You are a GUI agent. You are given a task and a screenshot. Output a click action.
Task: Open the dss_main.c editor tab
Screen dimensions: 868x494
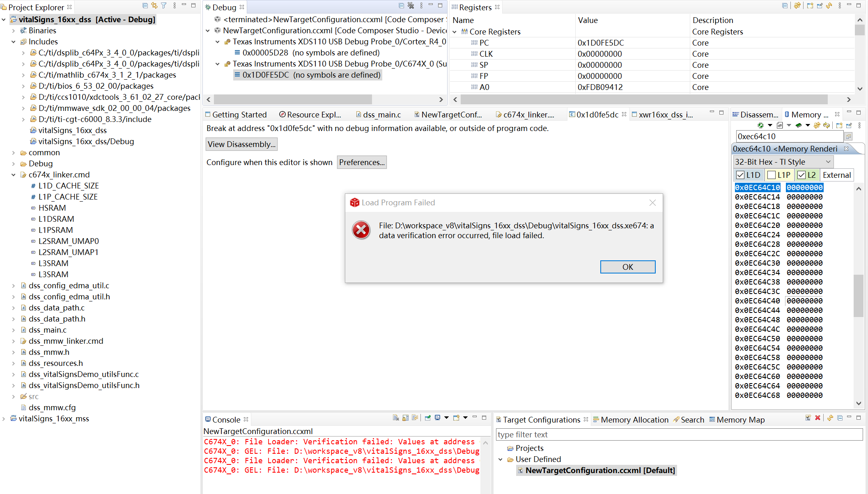tap(378, 115)
